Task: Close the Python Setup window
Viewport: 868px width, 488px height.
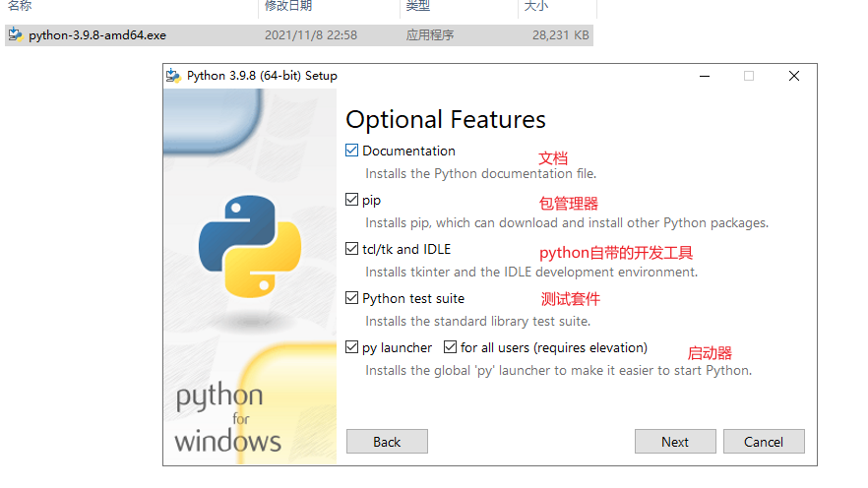Action: [794, 76]
